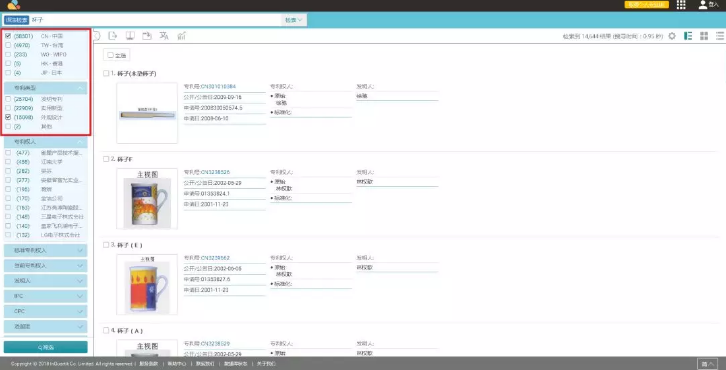Screen dimensions: 726x370
Task: Click the open book icon in toolbar
Action: point(130,36)
